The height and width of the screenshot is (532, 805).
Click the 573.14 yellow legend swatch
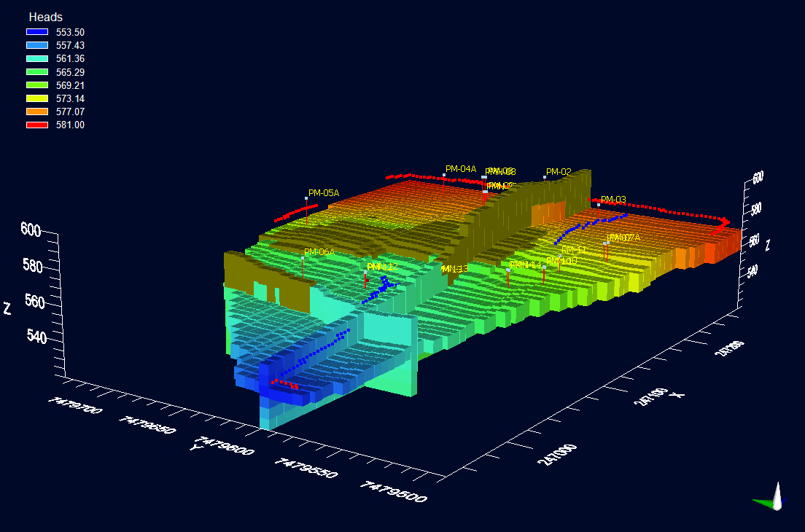pos(37,98)
